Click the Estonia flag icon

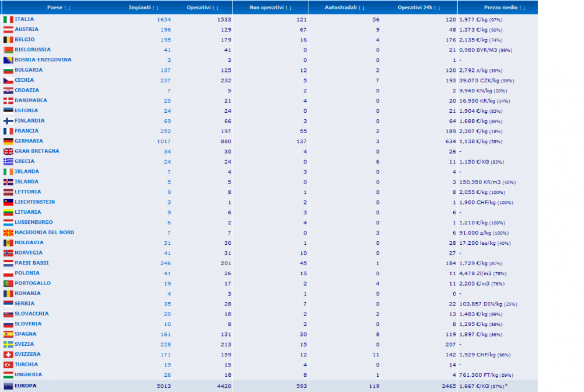click(8, 110)
